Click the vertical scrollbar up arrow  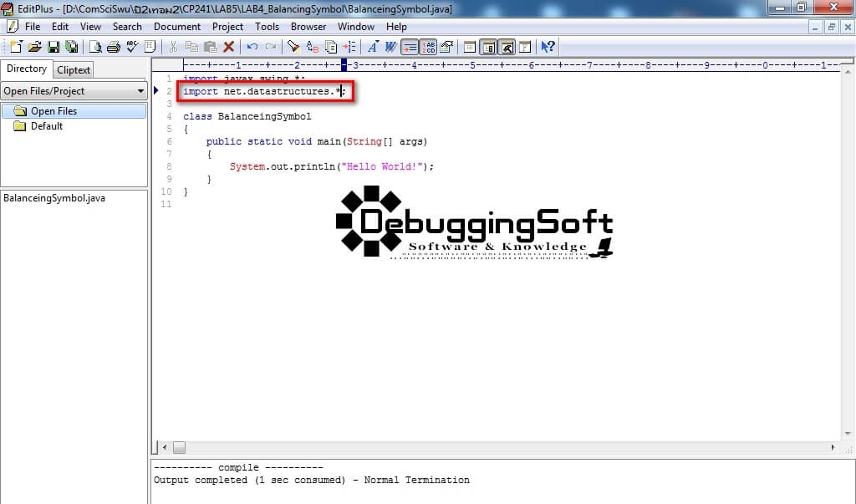[848, 71]
